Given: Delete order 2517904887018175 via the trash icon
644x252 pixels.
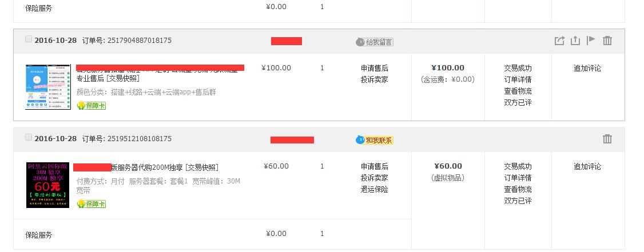Looking at the screenshot, I should [607, 41].
